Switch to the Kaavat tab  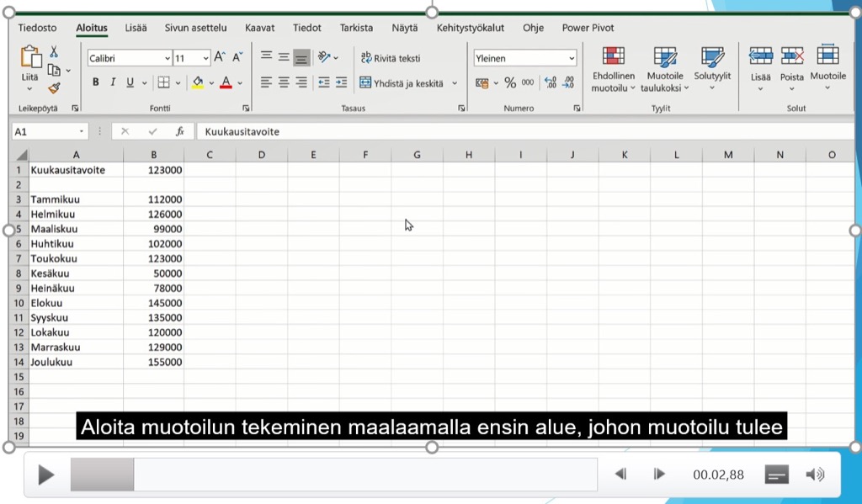pos(259,28)
